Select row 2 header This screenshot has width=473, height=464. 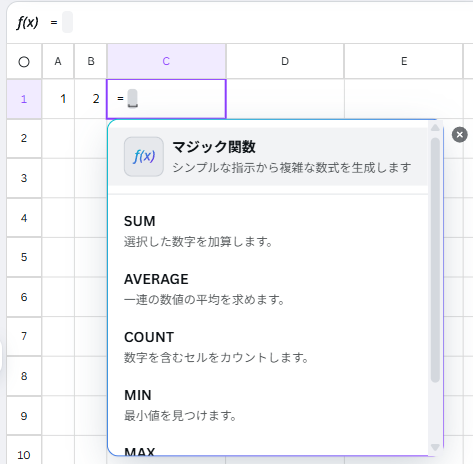[24, 138]
